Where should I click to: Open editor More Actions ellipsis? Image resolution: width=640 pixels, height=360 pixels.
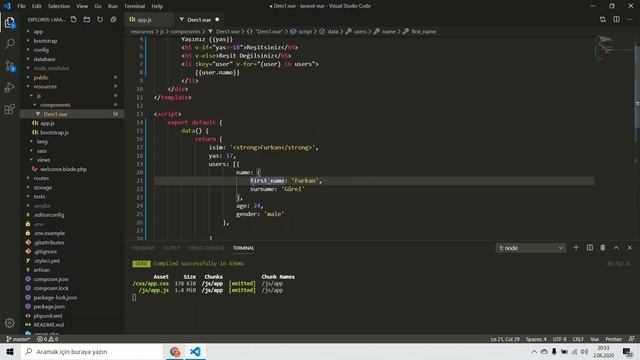pyautogui.click(x=630, y=19)
